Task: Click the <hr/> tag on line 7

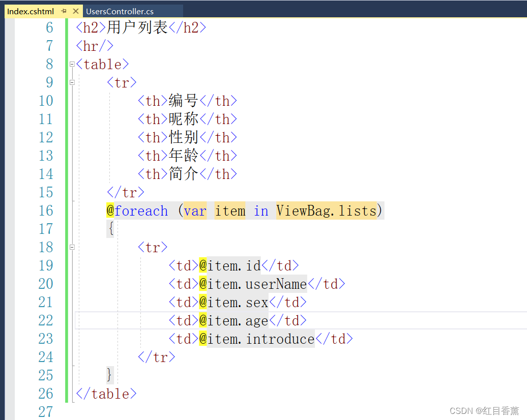Action: click(94, 46)
